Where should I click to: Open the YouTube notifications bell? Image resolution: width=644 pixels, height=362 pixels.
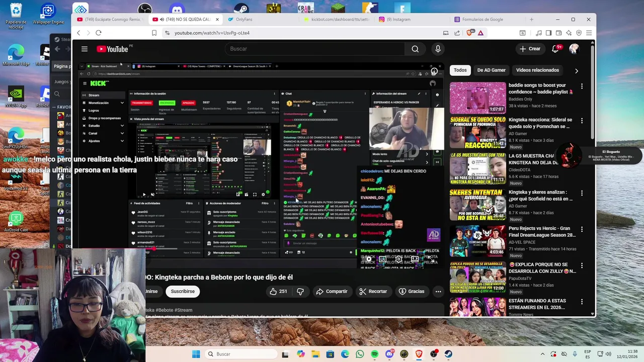point(555,49)
